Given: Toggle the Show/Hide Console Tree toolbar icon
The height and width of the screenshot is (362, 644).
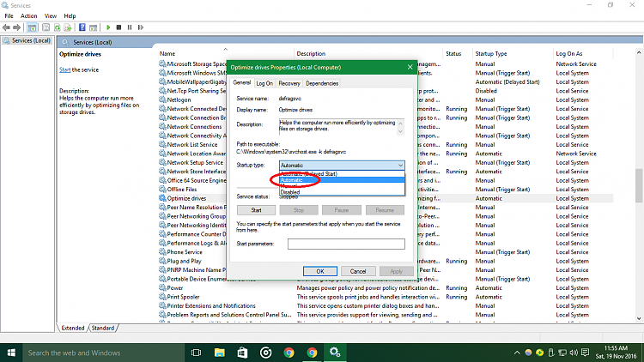Looking at the screenshot, I should tap(32, 27).
